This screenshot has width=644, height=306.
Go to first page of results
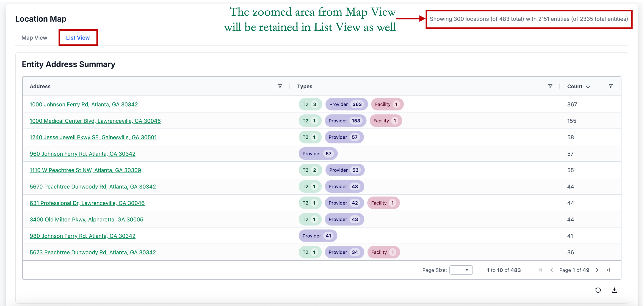pyautogui.click(x=540, y=270)
